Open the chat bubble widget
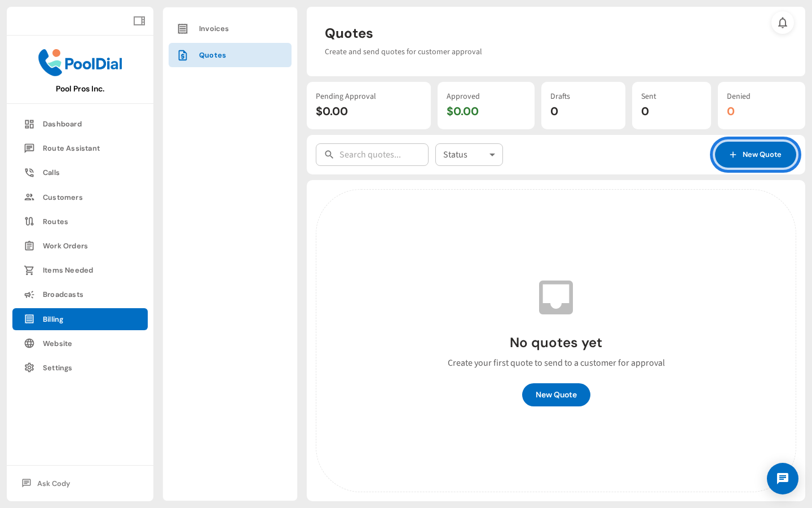Image resolution: width=812 pixels, height=508 pixels. (782, 479)
